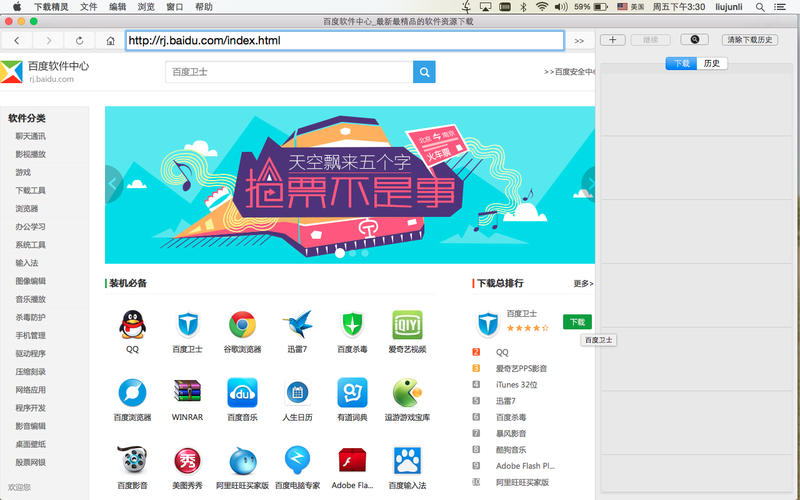Open the 美图秀秀 icon
The width and height of the screenshot is (800, 500).
coord(187,461)
